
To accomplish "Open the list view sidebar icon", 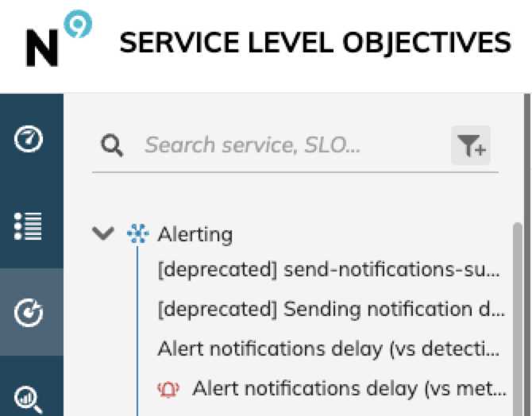I will [x=28, y=226].
